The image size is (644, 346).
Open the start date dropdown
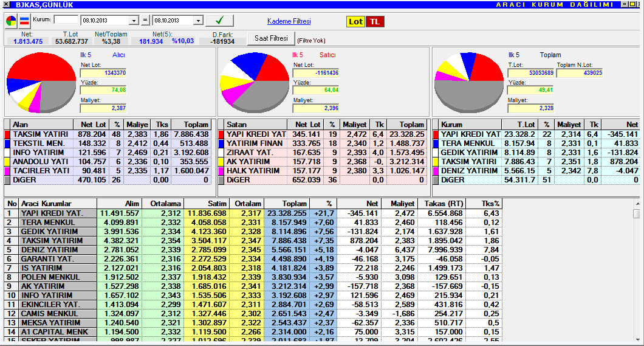[x=134, y=21]
